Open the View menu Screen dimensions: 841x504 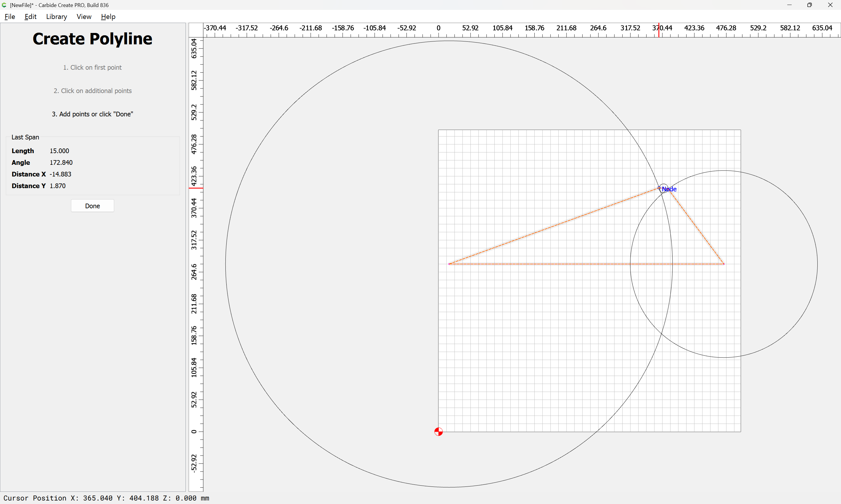click(x=84, y=17)
